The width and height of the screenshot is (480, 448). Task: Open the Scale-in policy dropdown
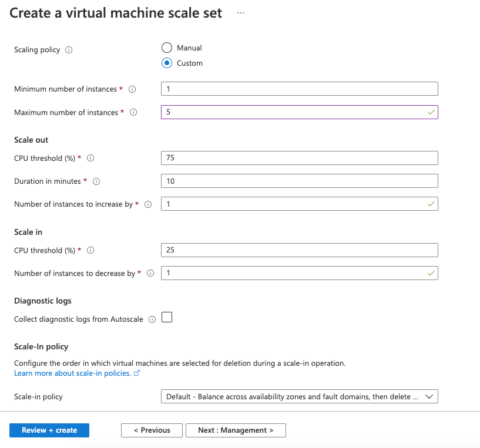(x=299, y=396)
